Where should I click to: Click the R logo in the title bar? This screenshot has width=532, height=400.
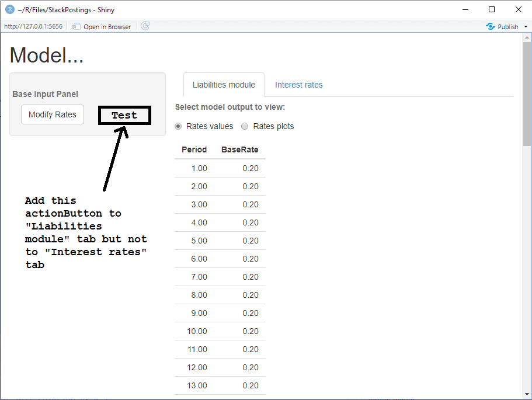click(x=9, y=9)
